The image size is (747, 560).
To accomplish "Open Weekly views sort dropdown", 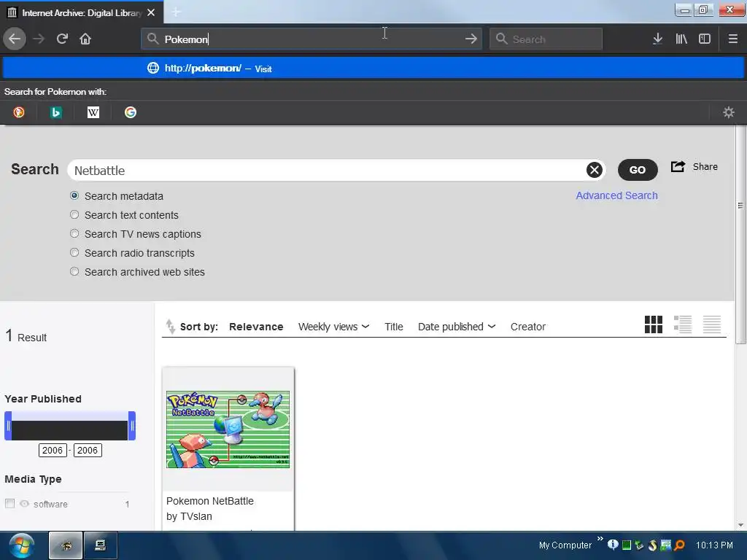I will [333, 327].
